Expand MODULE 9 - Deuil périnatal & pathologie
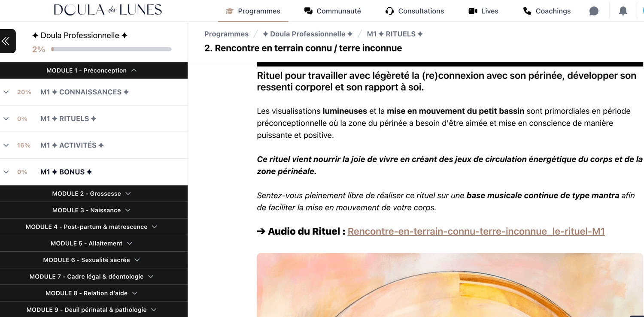Screen dimensions: 644x317 pyautogui.click(x=94, y=310)
